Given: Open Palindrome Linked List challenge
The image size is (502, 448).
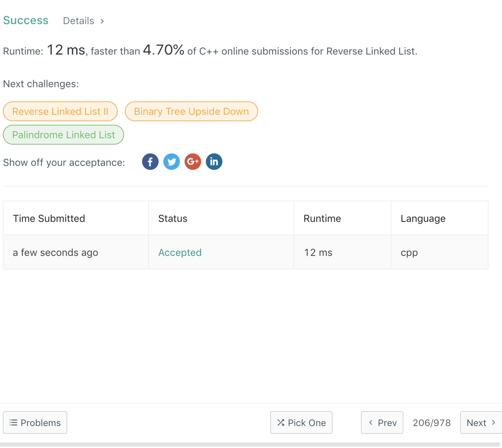Looking at the screenshot, I should (63, 135).
